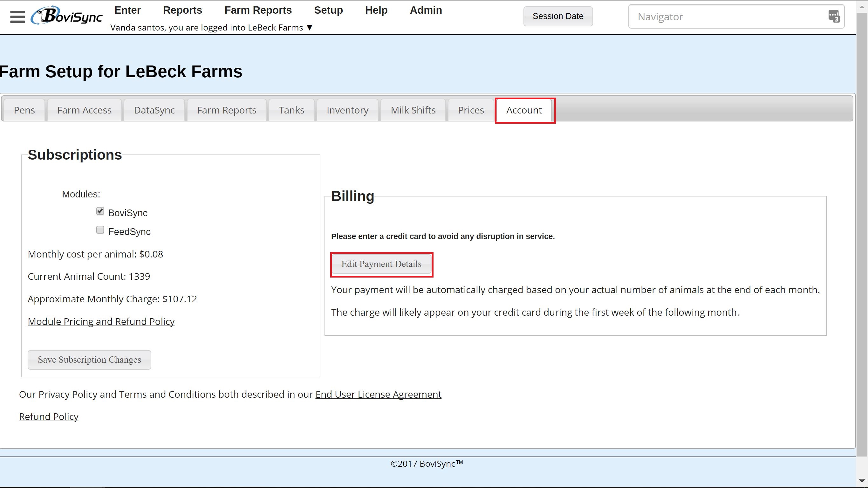868x488 pixels.
Task: Click the Edit Payment Details button
Action: click(x=381, y=264)
